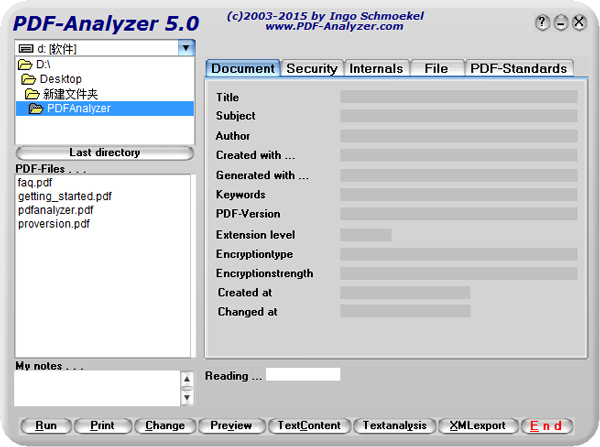600x447 pixels.
Task: Select faq.pdf in the PDF-Files list
Action: (35, 183)
